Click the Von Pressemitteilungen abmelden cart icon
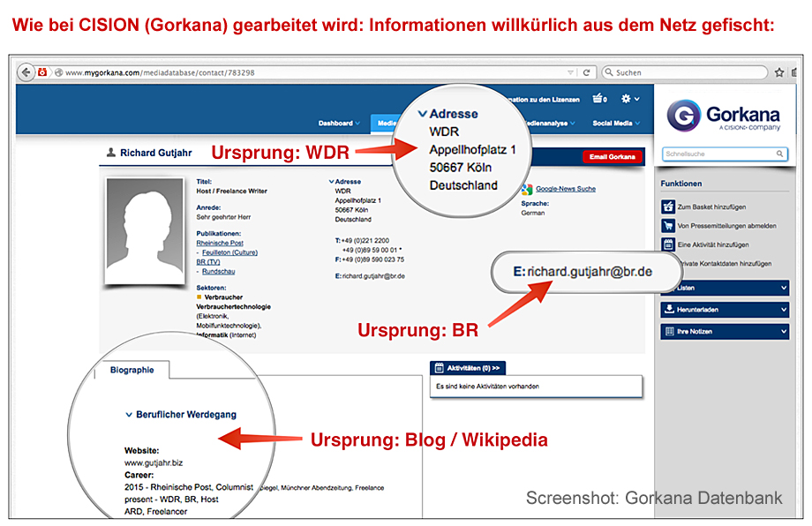 668,226
